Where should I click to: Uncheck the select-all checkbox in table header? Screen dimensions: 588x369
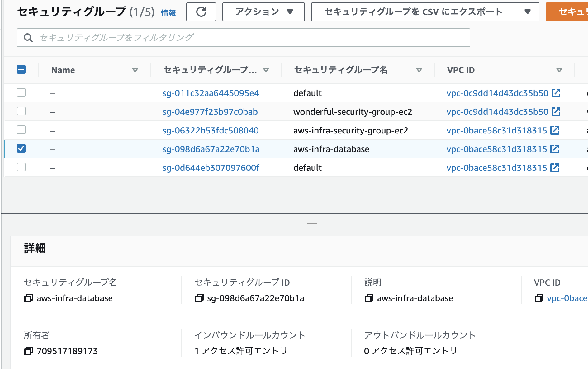21,70
